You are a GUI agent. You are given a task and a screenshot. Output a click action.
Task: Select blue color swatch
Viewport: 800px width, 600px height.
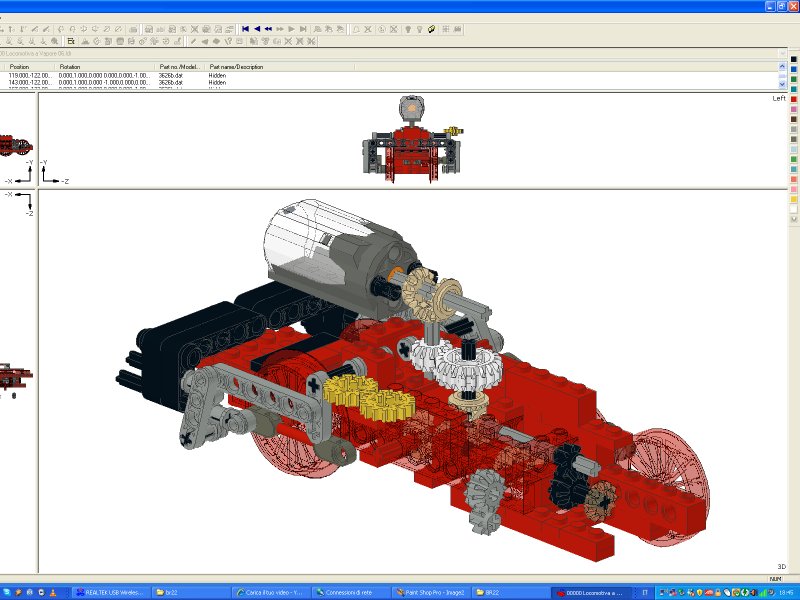point(793,69)
